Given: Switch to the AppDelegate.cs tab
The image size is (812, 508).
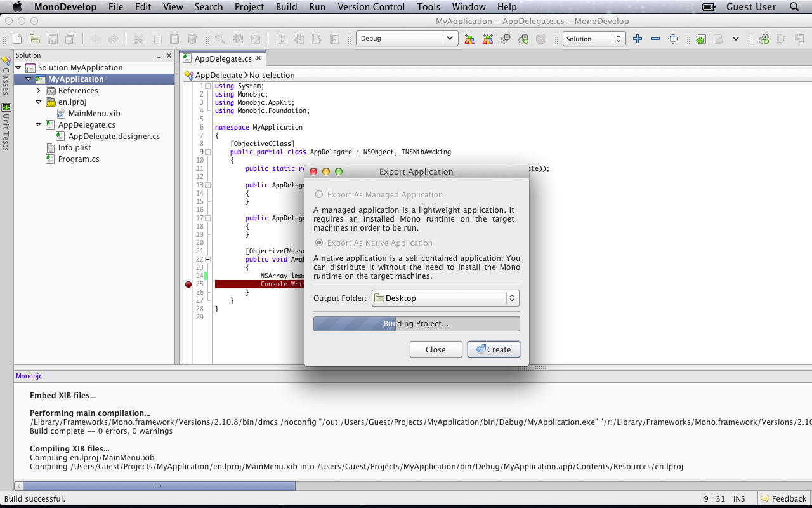Looking at the screenshot, I should pos(222,58).
